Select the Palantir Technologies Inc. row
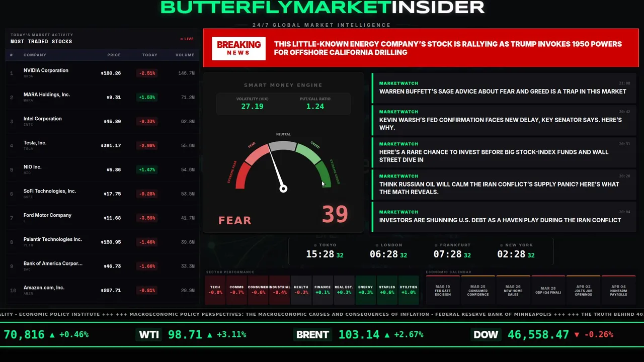 (x=102, y=242)
